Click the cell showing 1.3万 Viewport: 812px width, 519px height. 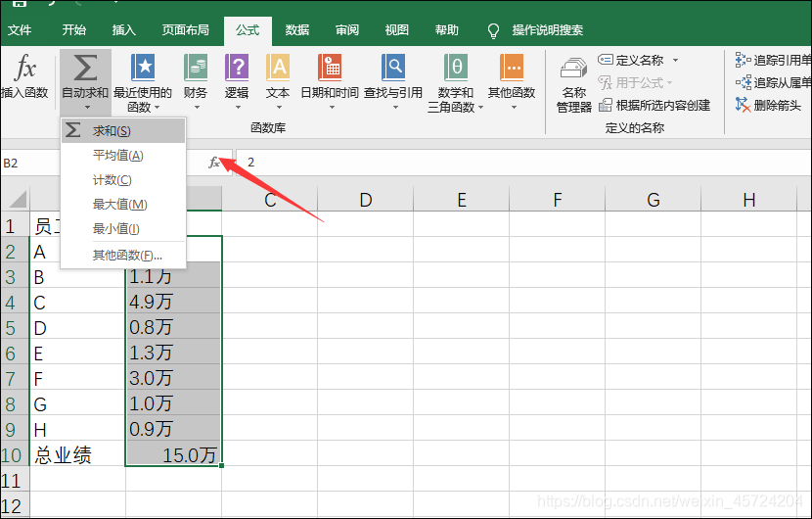(173, 353)
